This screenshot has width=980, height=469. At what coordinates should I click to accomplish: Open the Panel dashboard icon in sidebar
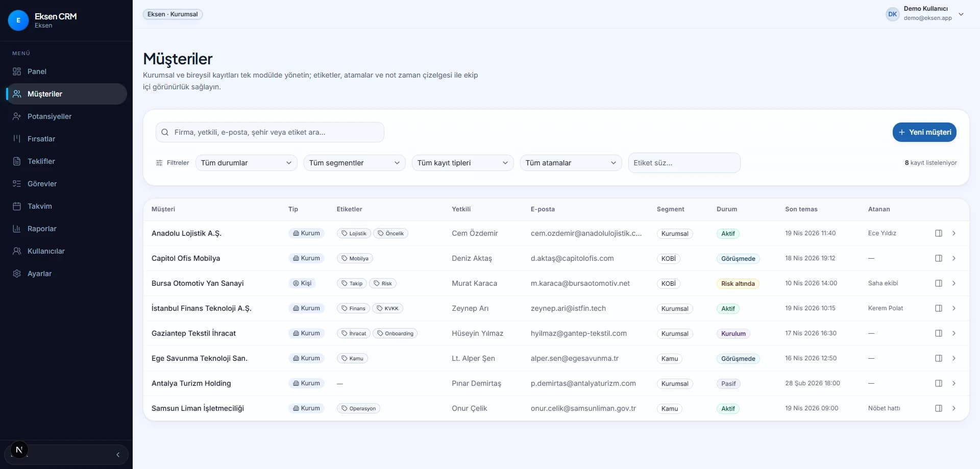17,71
